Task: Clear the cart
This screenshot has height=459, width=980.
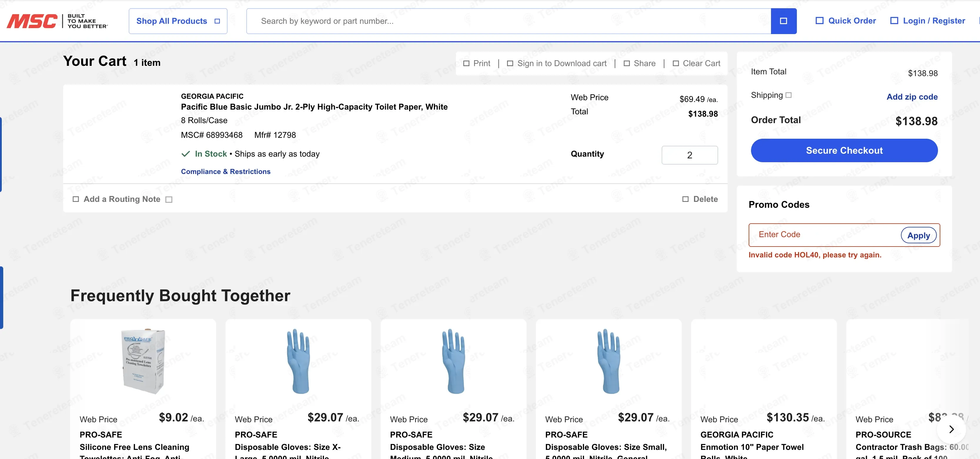Action: tap(696, 63)
